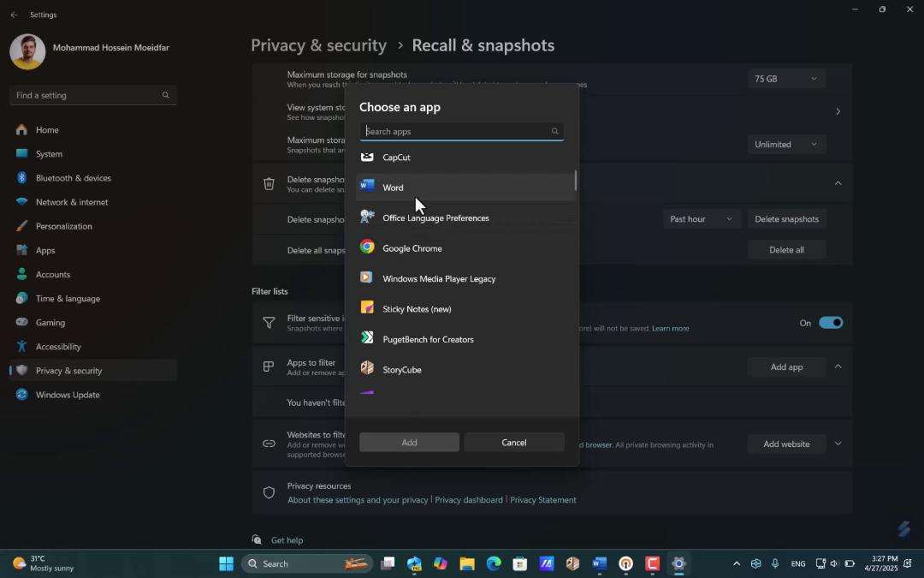Open the Past hour timeframe dropdown

(701, 219)
